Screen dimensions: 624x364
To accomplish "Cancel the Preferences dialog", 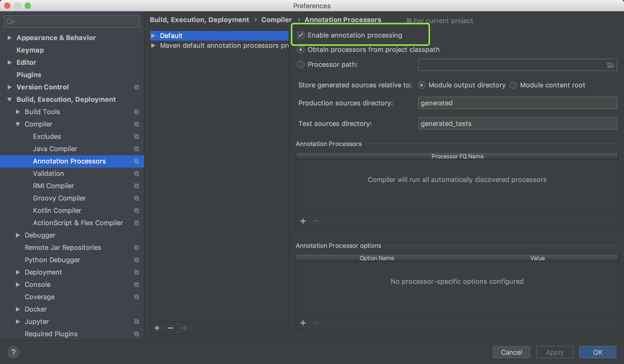I will click(x=511, y=352).
